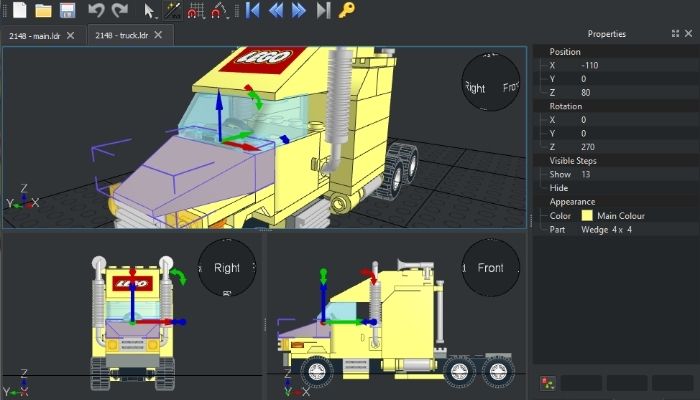The width and height of the screenshot is (700, 400).
Task: Toggle the grid snap toolbar button
Action: 196,11
